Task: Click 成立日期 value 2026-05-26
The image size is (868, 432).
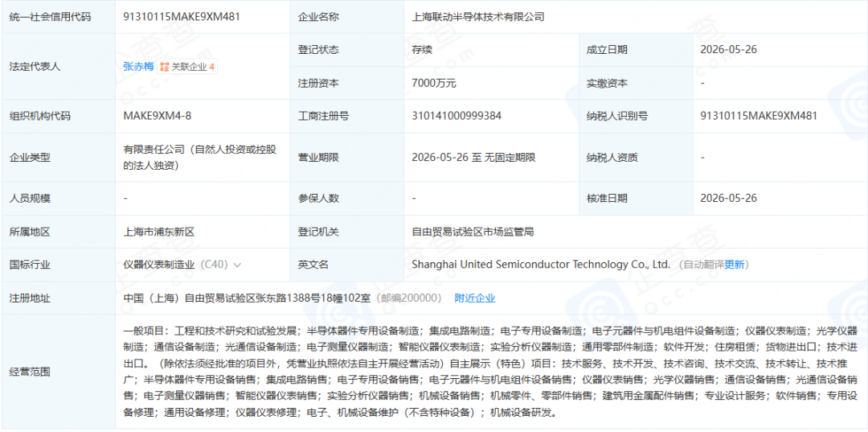Action: (728, 49)
